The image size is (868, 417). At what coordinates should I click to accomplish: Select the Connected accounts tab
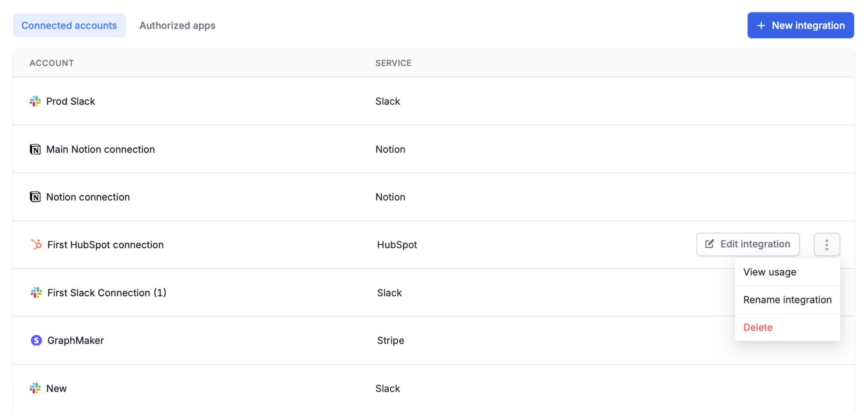tap(69, 25)
